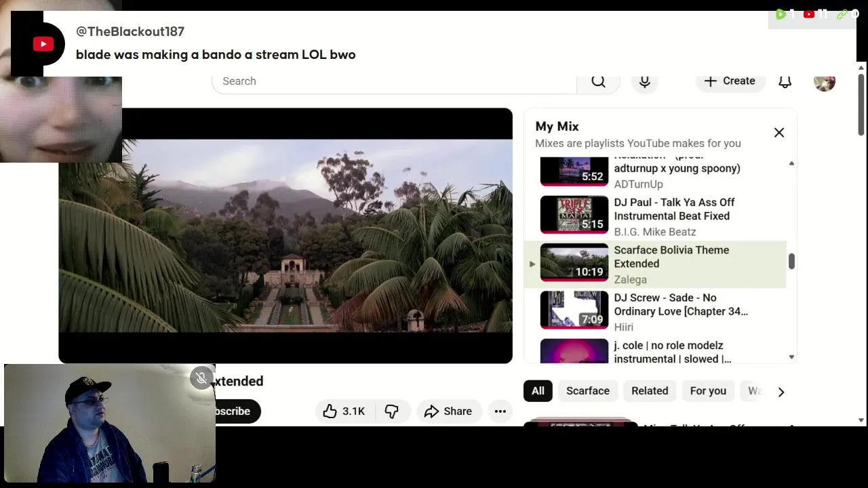Select the Related chip
Image resolution: width=868 pixels, height=488 pixels.
(650, 391)
